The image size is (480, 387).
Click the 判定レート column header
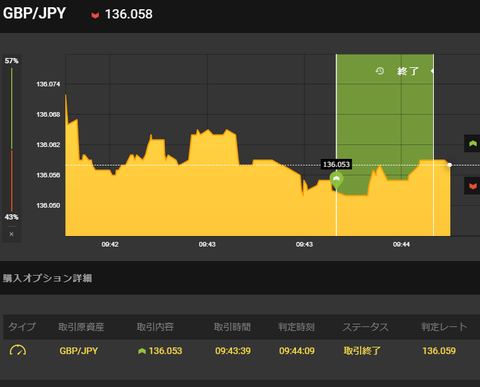(x=444, y=327)
